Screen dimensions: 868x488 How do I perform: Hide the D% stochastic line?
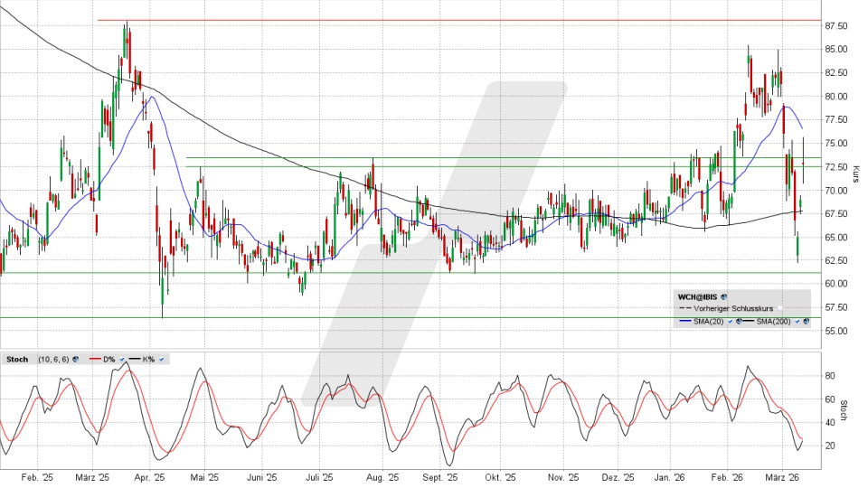124,360
